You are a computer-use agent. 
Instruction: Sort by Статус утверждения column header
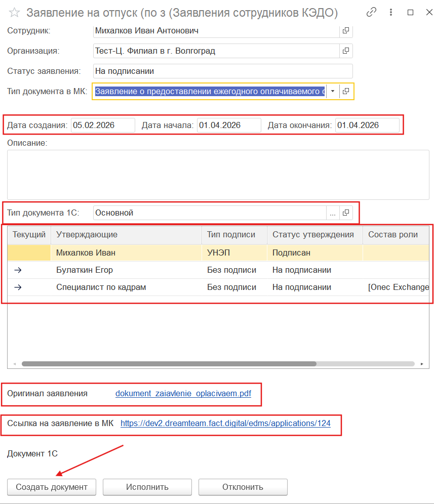pyautogui.click(x=312, y=235)
